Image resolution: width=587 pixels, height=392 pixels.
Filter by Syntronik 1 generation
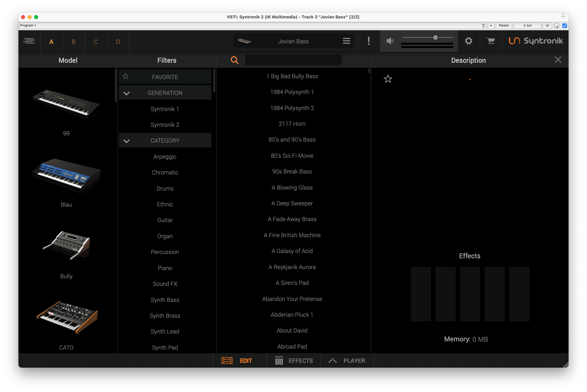tap(165, 109)
